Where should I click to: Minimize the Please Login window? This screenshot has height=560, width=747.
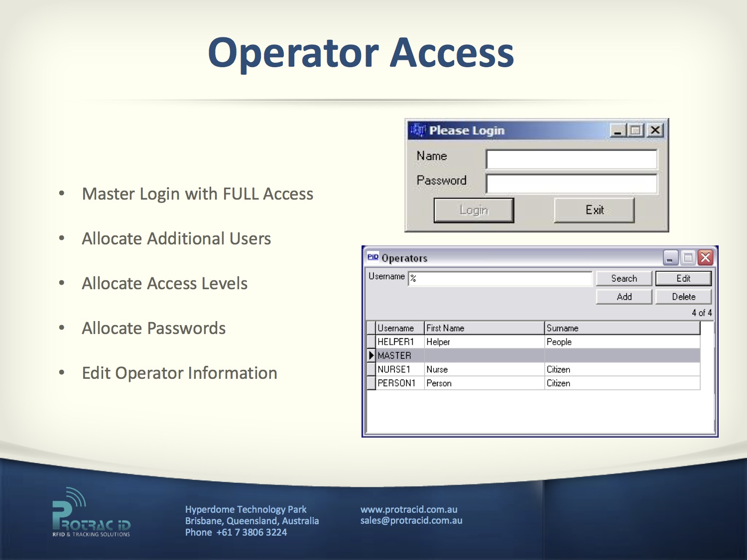[x=618, y=130]
